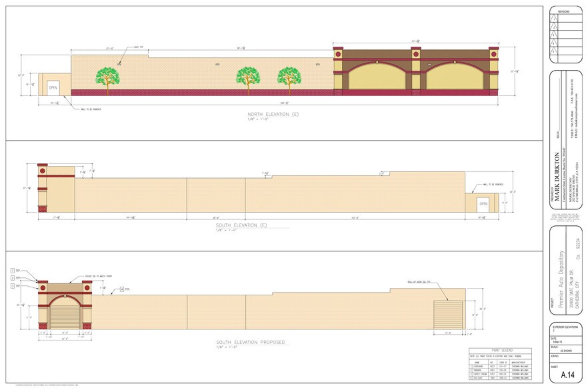The height and width of the screenshot is (392, 588).
Task: Click the numbered tag 4 TYP. callout
Action: click(122, 288)
